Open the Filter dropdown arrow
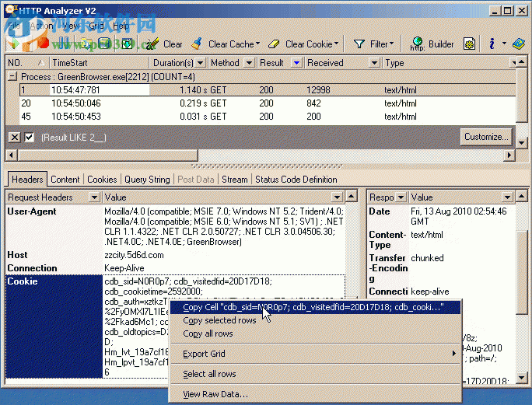 click(x=391, y=44)
